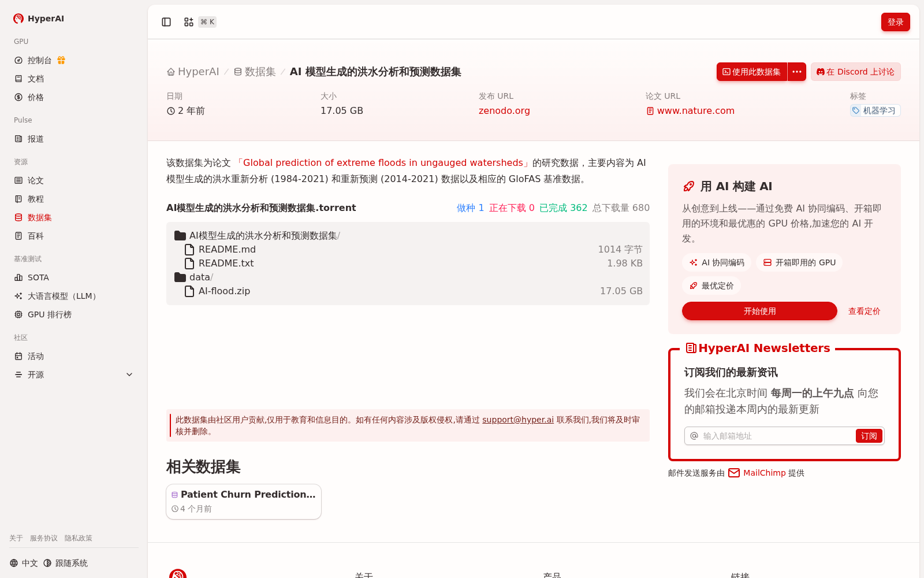Click the AI 协同编码 chip
Screen dimensions: 924x578
click(x=717, y=262)
